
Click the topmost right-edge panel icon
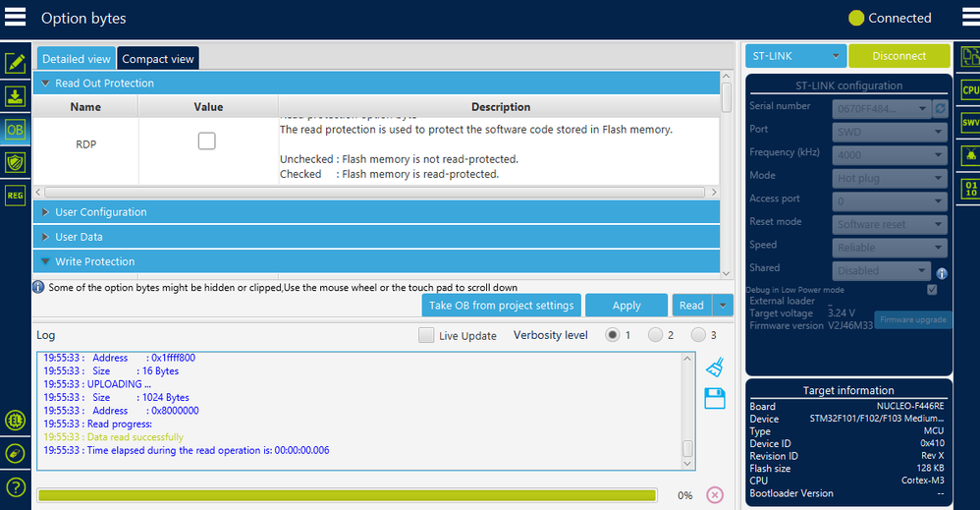tap(970, 56)
